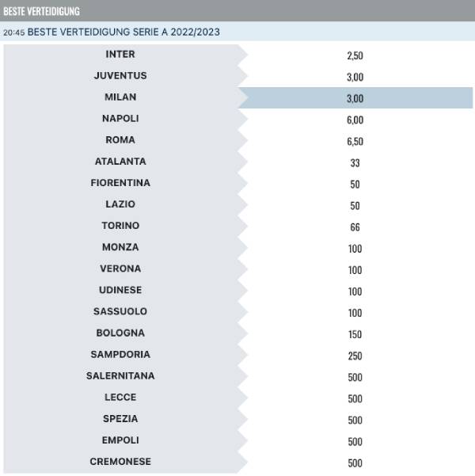
Task: Select Roma odds 6,50
Action: click(355, 141)
